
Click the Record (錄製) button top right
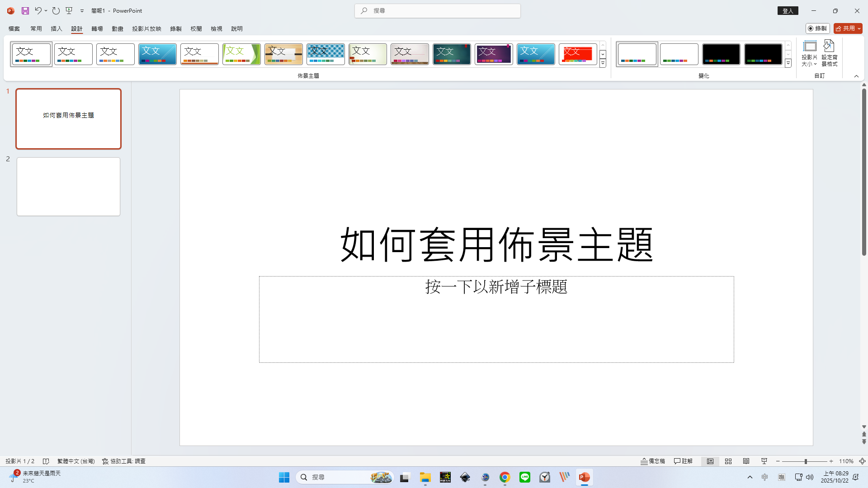click(x=817, y=28)
